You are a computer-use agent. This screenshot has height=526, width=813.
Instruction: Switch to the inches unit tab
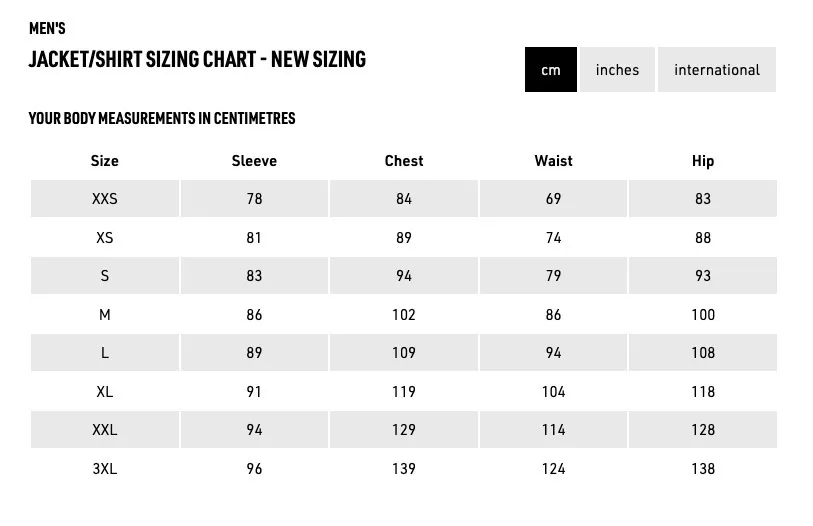[x=617, y=70]
